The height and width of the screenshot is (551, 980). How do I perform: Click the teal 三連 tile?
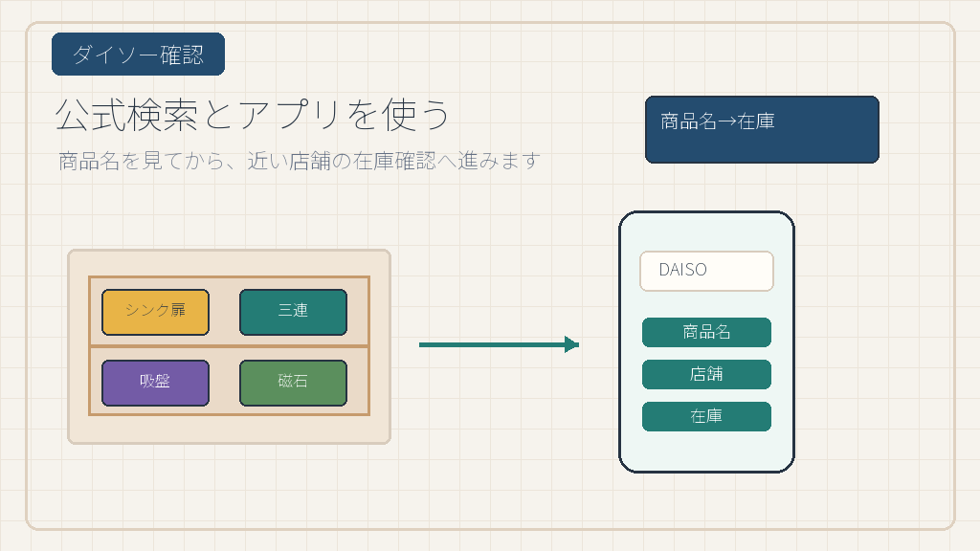(x=293, y=313)
